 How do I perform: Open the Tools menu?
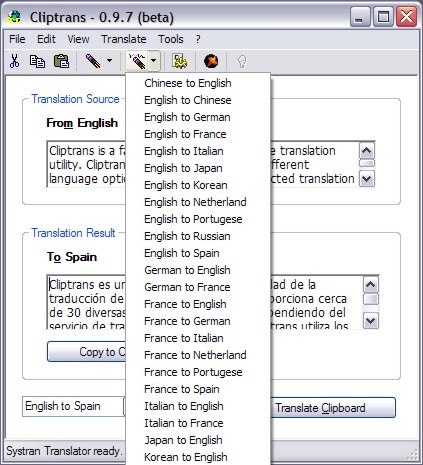[171, 39]
